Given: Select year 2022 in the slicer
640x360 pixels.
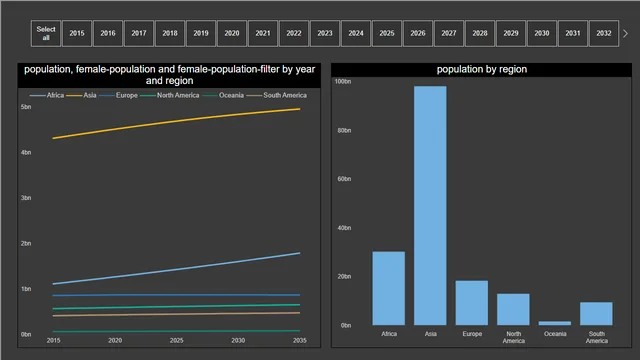Looking at the screenshot, I should (x=294, y=33).
